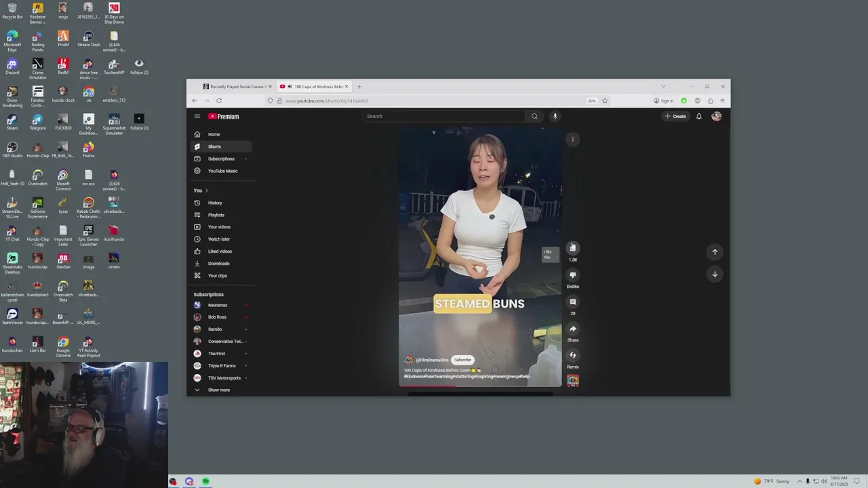868x488 pixels.
Task: Open Liked videos in the sidebar
Action: coord(220,251)
